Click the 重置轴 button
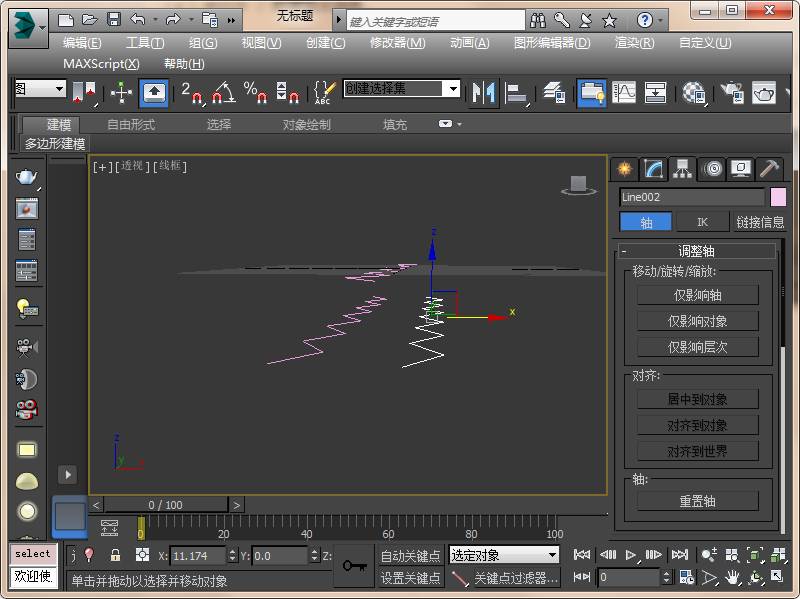800x599 pixels. (697, 501)
